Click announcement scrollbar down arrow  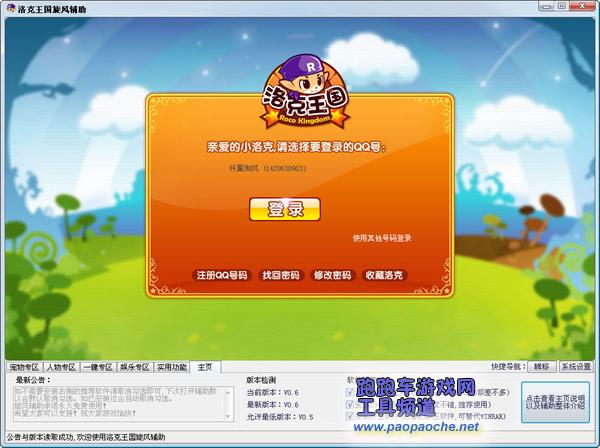(x=228, y=416)
